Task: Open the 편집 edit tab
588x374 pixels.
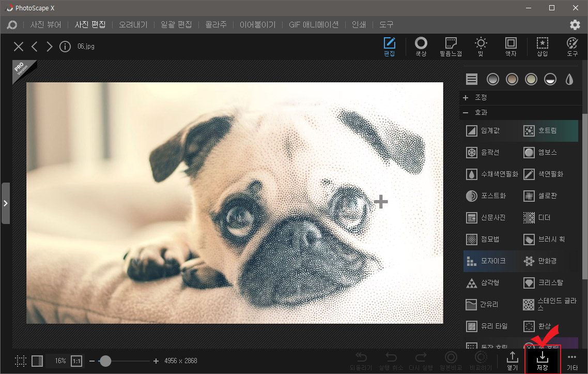Action: pos(389,47)
